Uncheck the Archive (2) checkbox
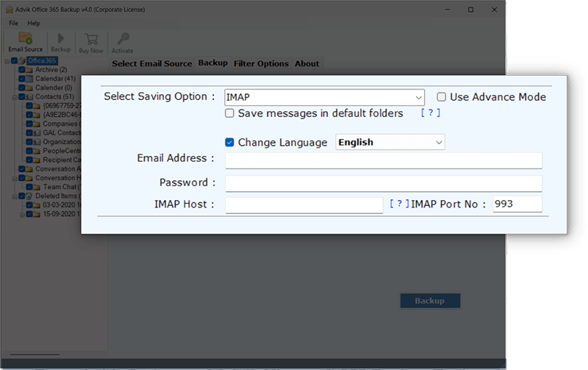The height and width of the screenshot is (370, 588). tap(22, 69)
